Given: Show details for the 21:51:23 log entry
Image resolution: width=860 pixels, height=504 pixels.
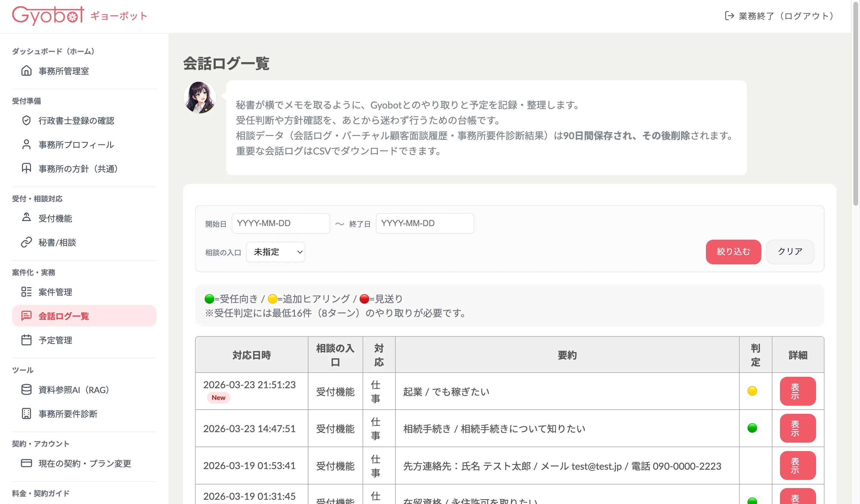Looking at the screenshot, I should click(797, 391).
